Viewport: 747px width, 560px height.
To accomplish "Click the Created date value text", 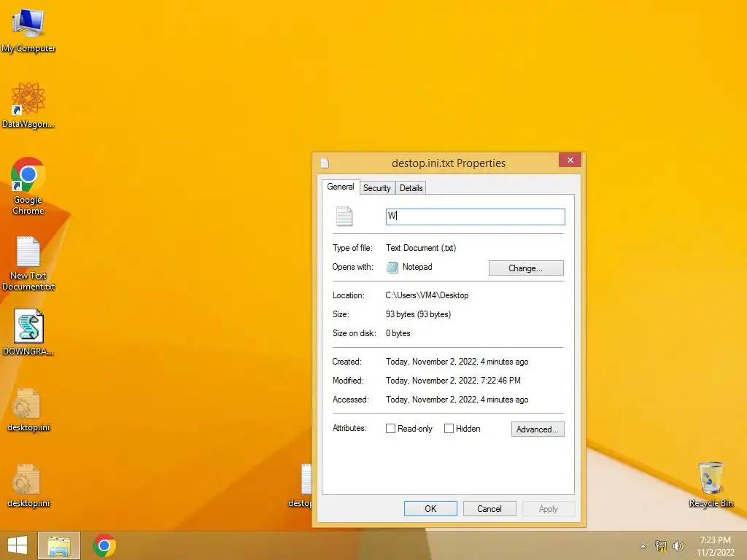I will [457, 362].
